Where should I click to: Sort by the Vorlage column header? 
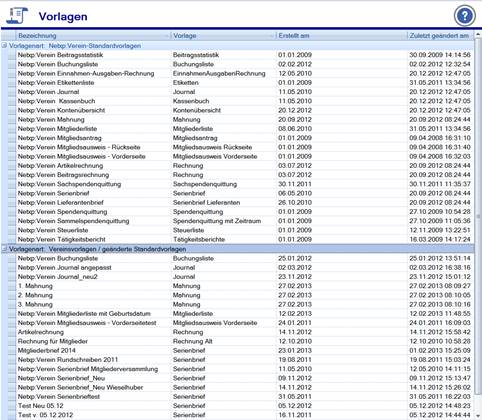[x=223, y=36]
